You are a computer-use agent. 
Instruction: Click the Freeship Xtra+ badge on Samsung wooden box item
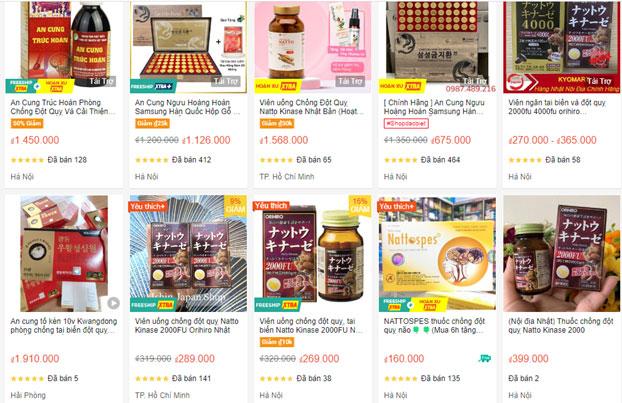pos(153,86)
